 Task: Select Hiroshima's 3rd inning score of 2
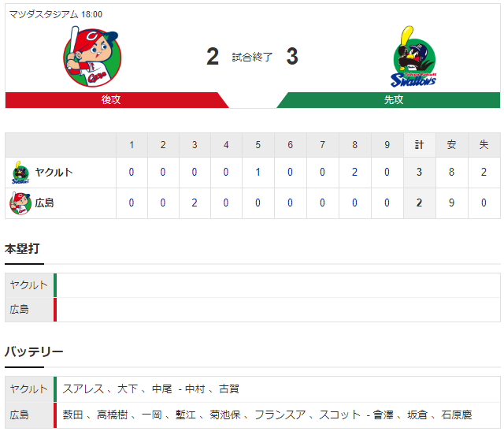pyautogui.click(x=195, y=203)
